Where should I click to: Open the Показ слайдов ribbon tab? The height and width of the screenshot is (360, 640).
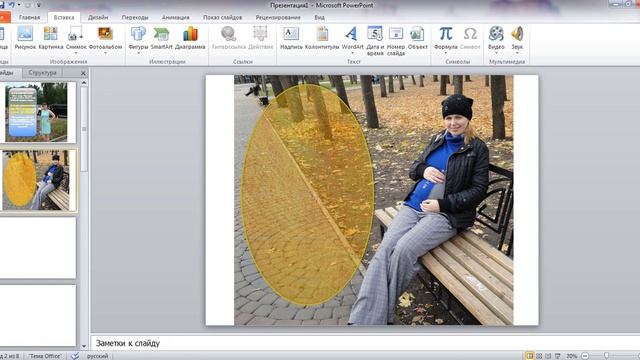pyautogui.click(x=222, y=17)
